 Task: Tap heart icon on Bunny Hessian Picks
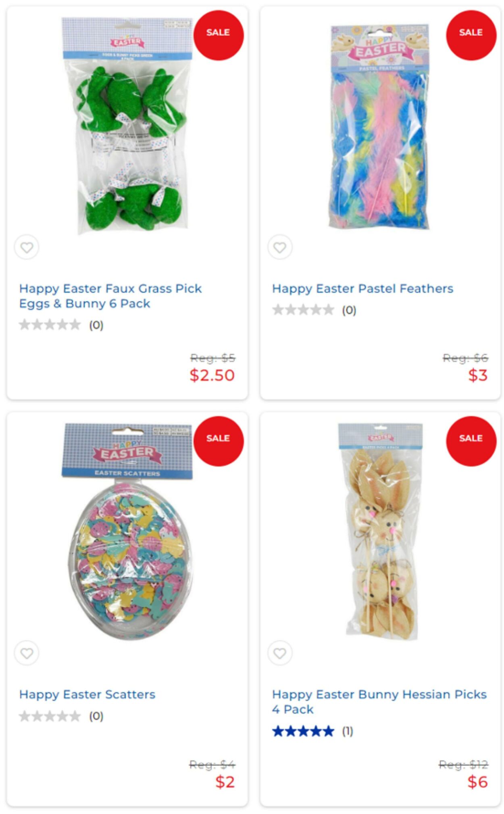point(280,653)
